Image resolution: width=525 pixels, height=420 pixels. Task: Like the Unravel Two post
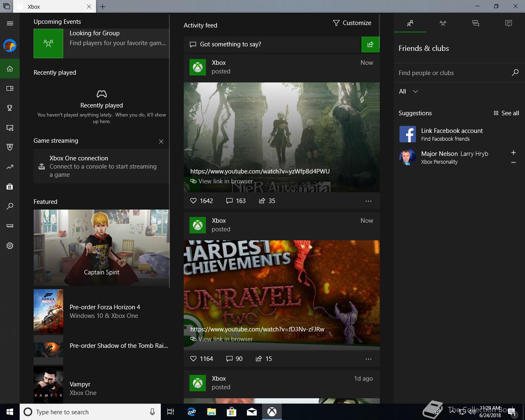[x=201, y=358]
